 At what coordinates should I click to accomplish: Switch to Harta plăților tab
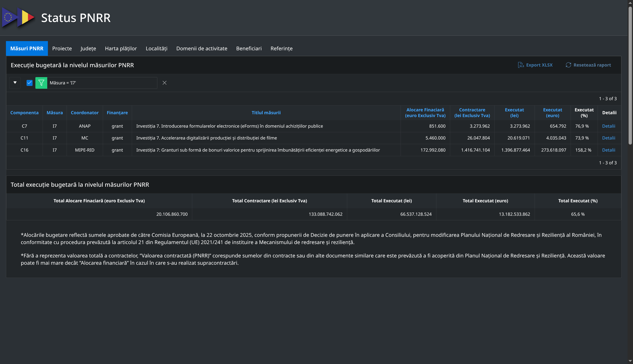coord(121,49)
